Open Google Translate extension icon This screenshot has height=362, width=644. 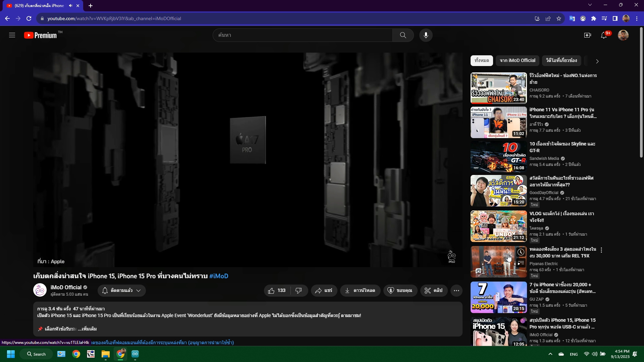click(572, 18)
